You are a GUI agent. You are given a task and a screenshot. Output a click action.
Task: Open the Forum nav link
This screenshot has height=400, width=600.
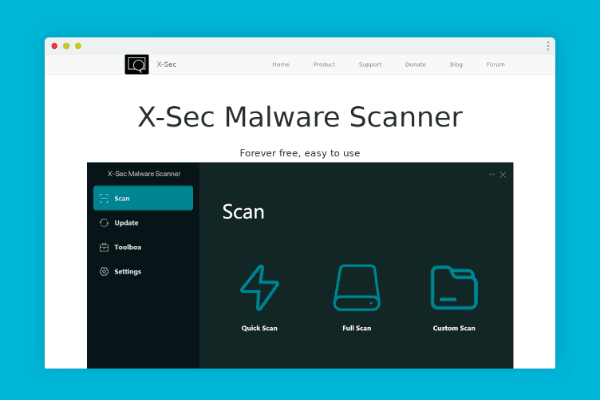pyautogui.click(x=496, y=64)
